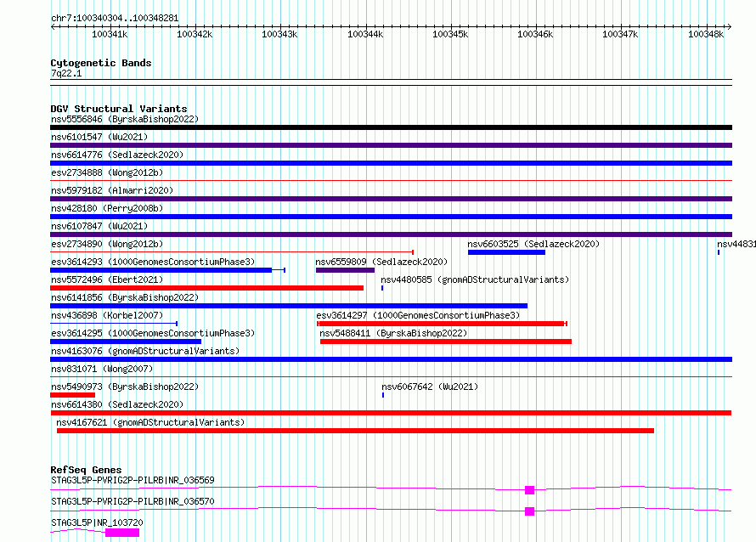Select the STAG3L5P-PVRIG2P-PILRB|NR_036569 label
This screenshot has height=542, width=756.
tap(133, 480)
